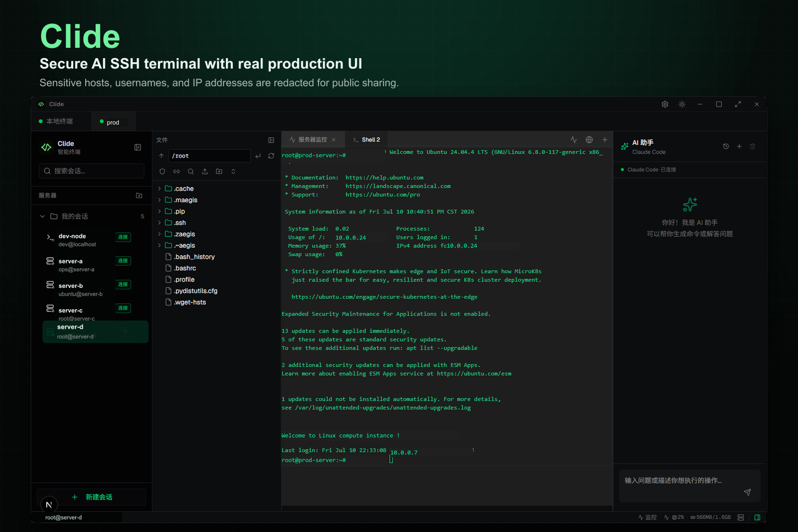Toggle light/dark theme sun icon
The width and height of the screenshot is (798, 532).
click(682, 104)
